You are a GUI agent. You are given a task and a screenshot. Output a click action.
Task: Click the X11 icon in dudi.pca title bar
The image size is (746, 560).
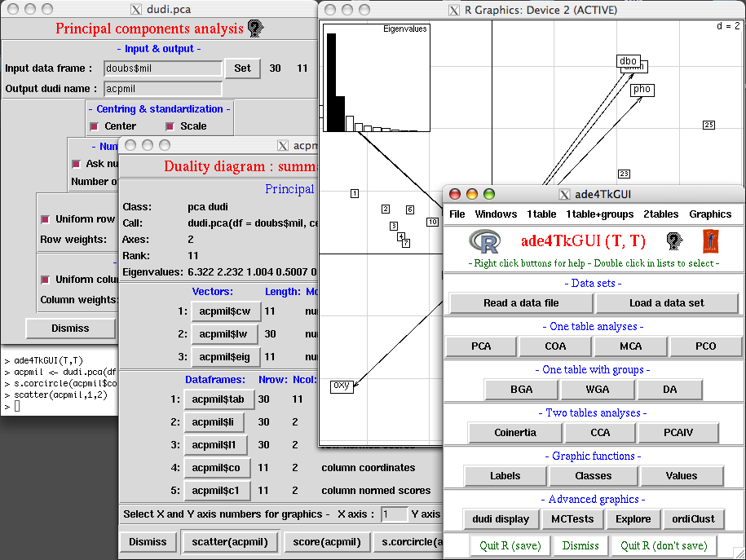136,10
